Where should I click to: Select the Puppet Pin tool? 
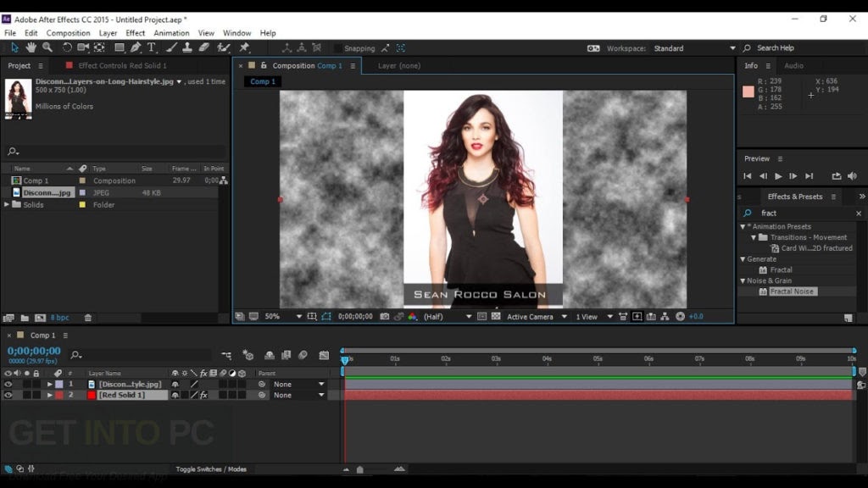click(244, 47)
